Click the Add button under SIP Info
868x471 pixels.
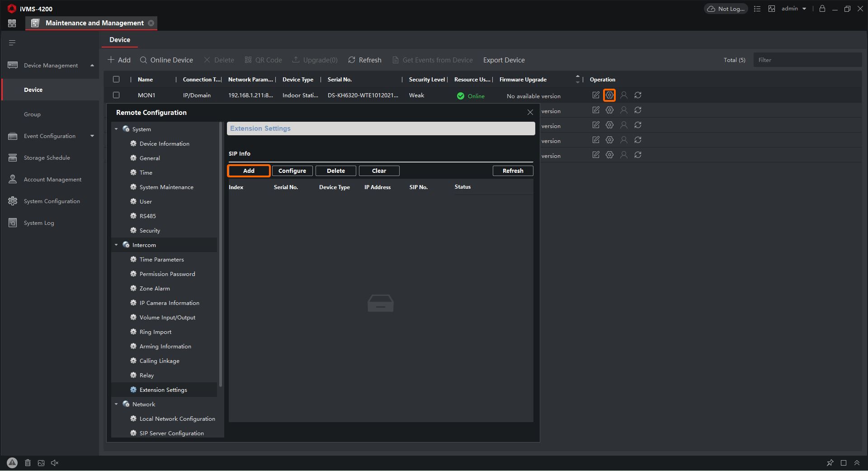pos(249,171)
